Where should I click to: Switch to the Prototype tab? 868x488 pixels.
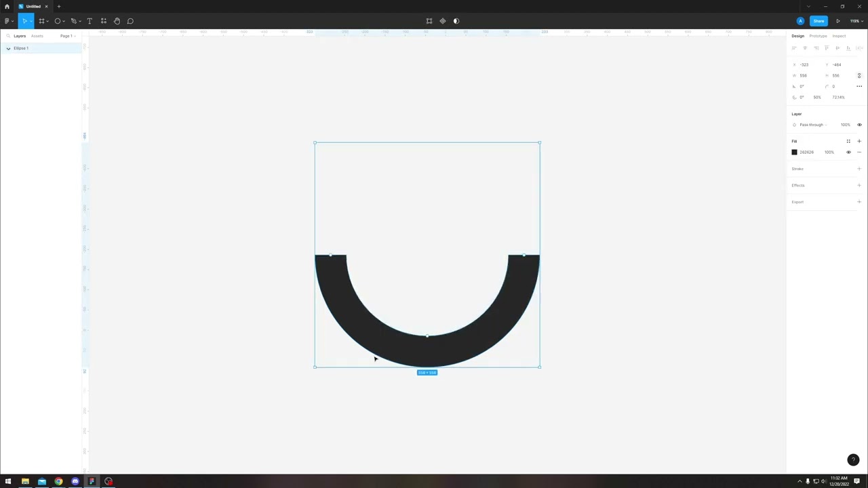[818, 36]
